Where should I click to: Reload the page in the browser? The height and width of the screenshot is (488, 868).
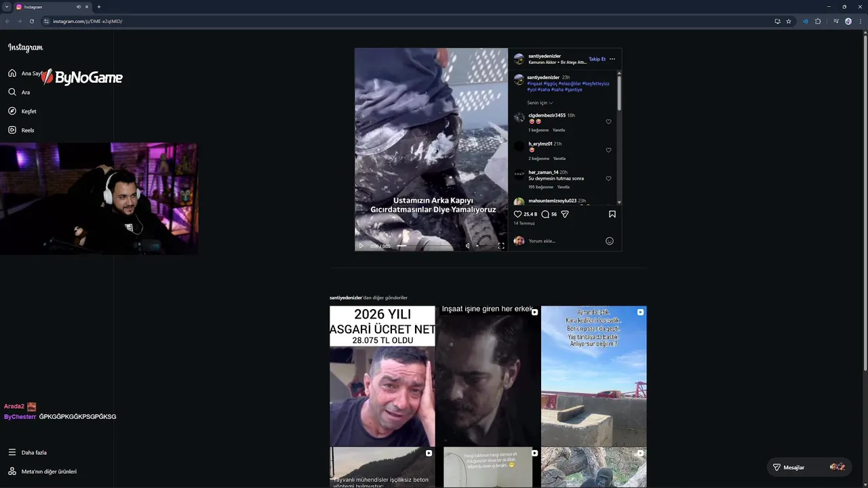coord(31,21)
